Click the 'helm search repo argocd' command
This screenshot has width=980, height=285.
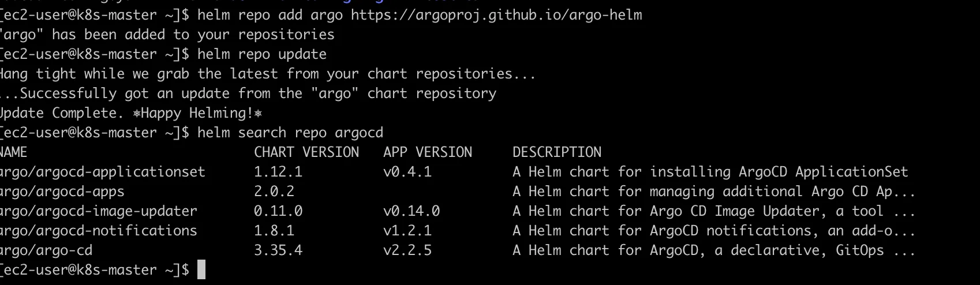point(290,133)
